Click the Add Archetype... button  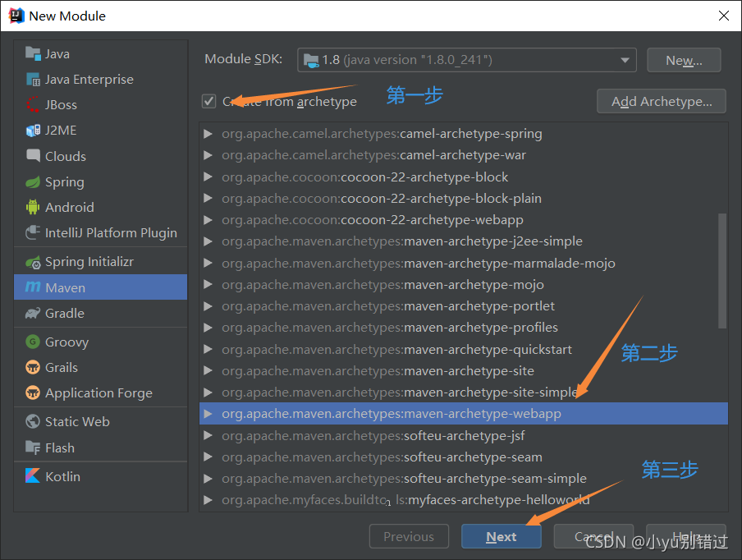pos(661,101)
